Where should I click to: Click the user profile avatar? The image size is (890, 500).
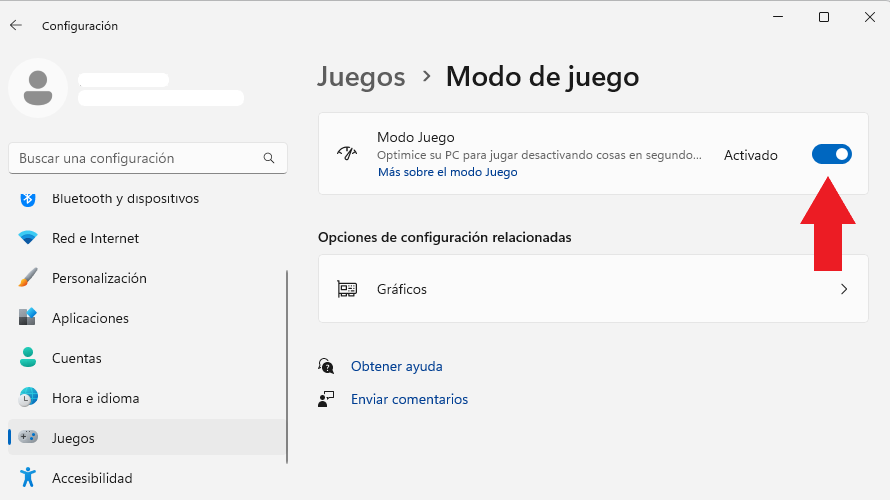click(x=38, y=88)
